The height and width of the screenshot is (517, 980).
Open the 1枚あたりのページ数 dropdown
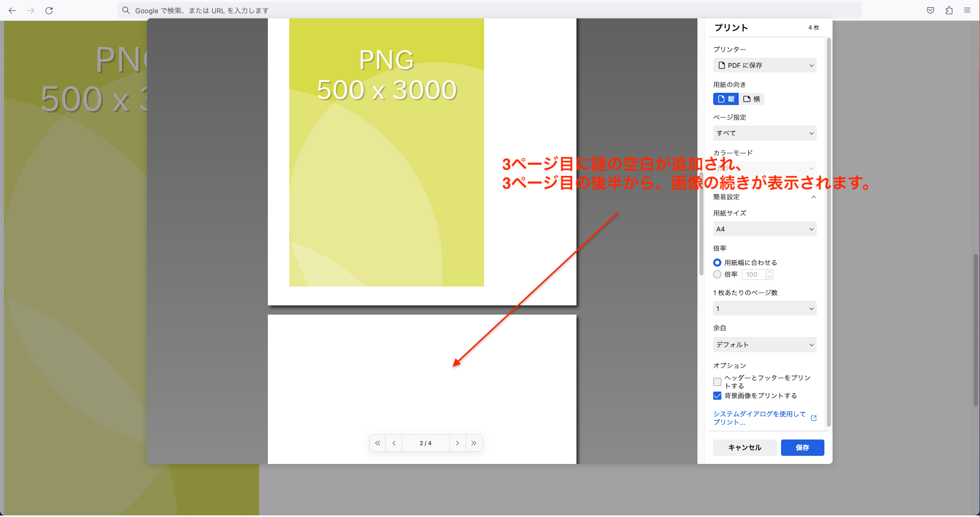click(765, 308)
